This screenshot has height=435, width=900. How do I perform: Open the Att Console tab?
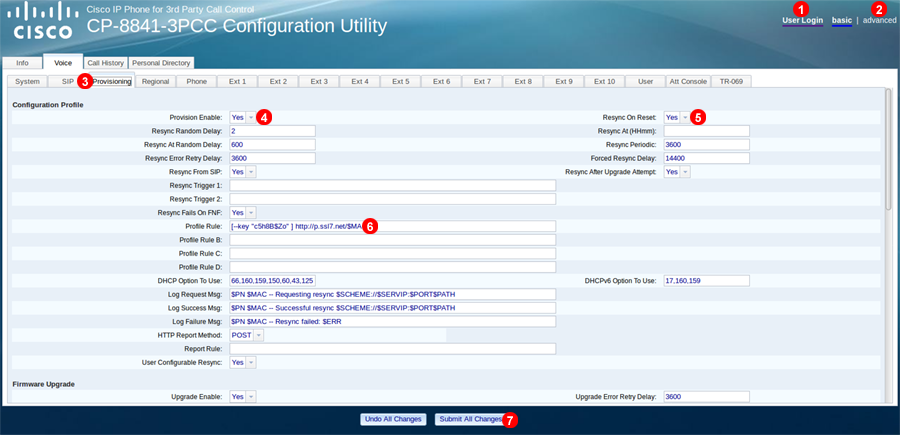pyautogui.click(x=688, y=81)
